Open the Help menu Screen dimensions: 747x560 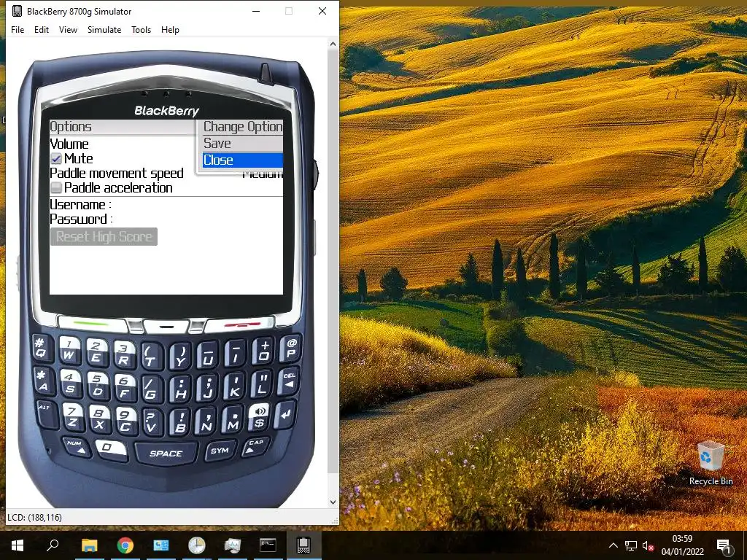[170, 29]
